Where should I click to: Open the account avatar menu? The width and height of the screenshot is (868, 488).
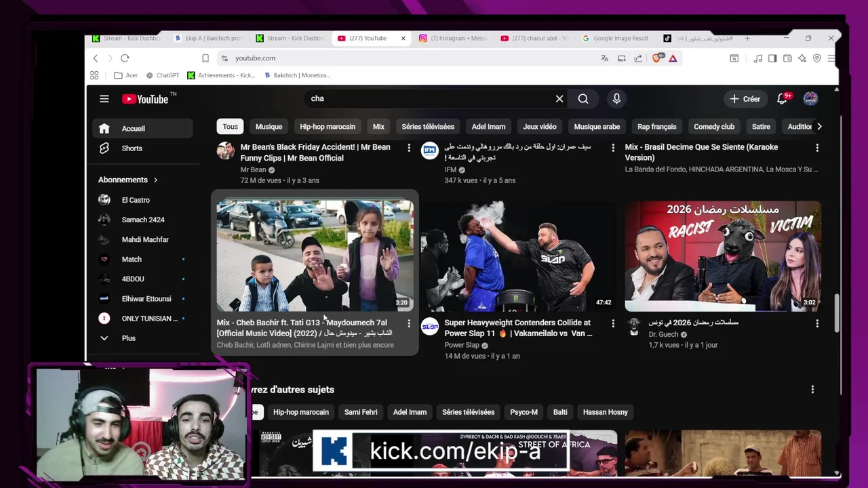pos(810,99)
